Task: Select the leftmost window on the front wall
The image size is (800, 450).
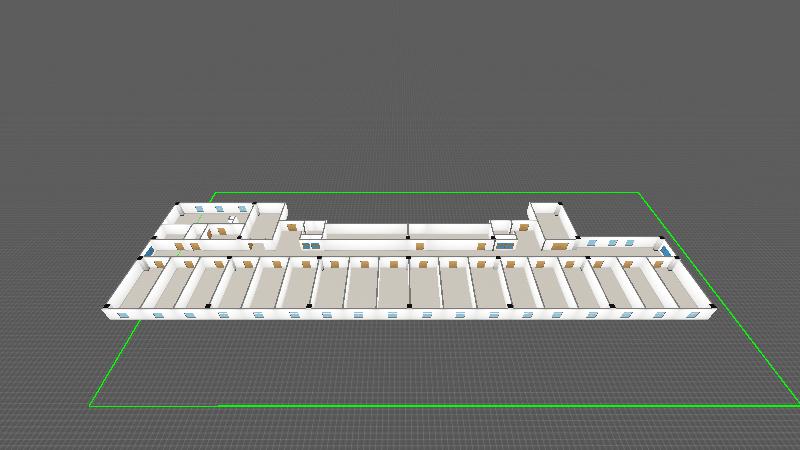Action: 124,315
